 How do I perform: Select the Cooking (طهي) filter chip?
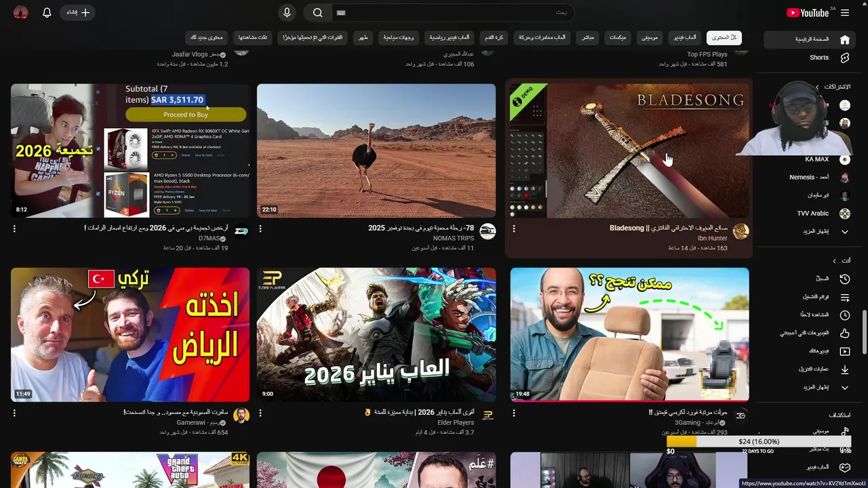point(364,38)
